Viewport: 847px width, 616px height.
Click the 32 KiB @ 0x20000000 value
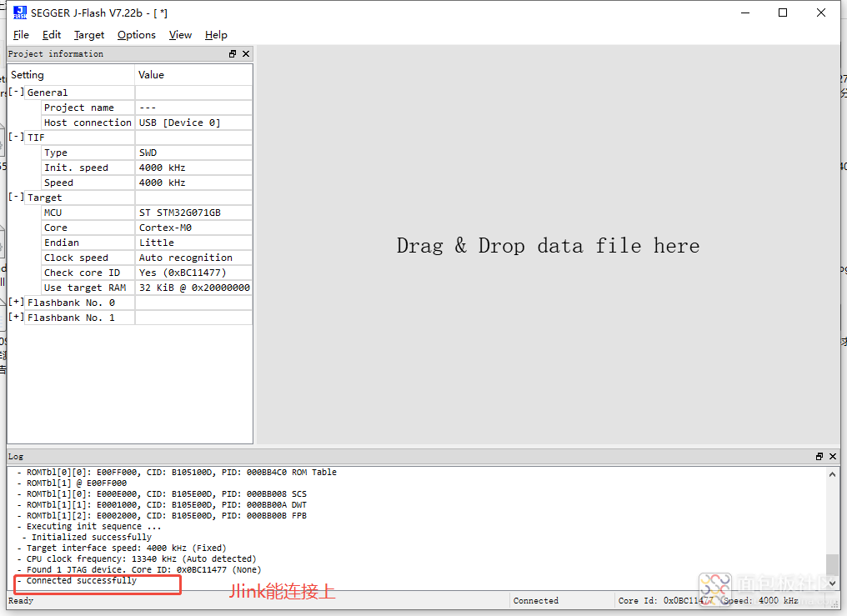pyautogui.click(x=193, y=288)
